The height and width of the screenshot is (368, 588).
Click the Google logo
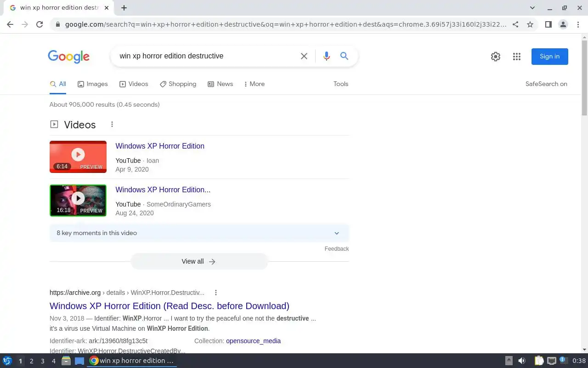click(x=68, y=57)
